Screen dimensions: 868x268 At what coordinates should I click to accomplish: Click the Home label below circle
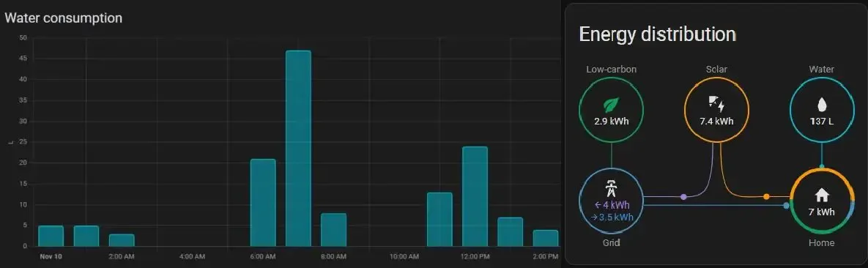822,242
